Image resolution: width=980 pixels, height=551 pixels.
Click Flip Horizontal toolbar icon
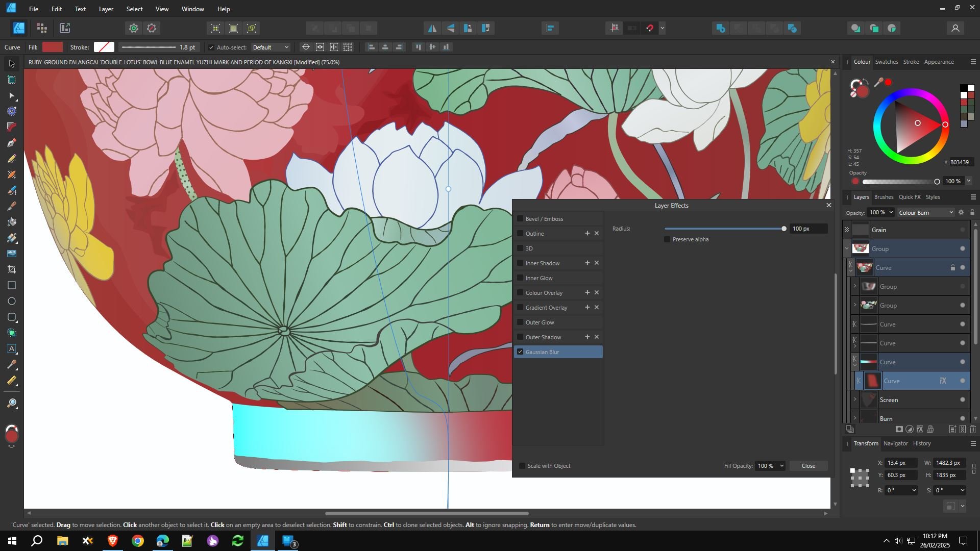coord(432,28)
